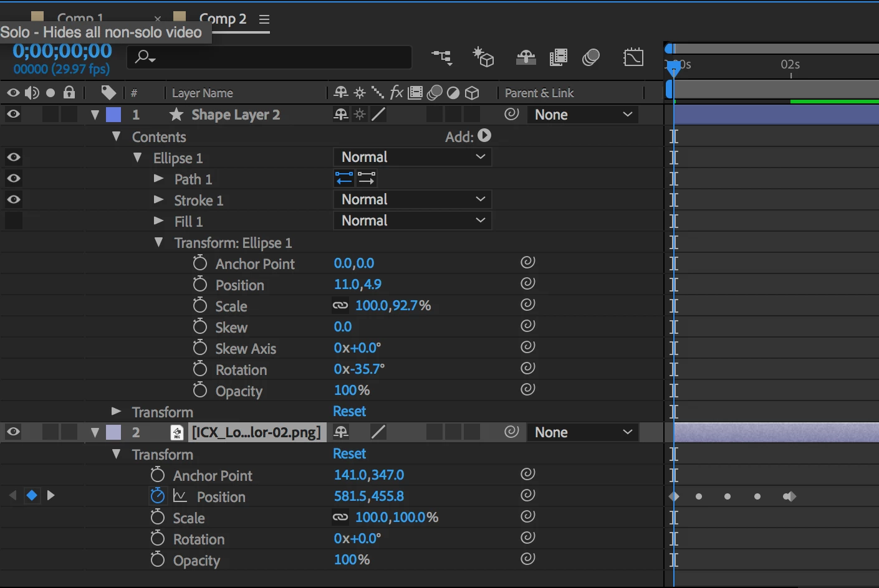The width and height of the screenshot is (879, 588).
Task: Collapse the Ellipse 1 group
Action: point(137,157)
